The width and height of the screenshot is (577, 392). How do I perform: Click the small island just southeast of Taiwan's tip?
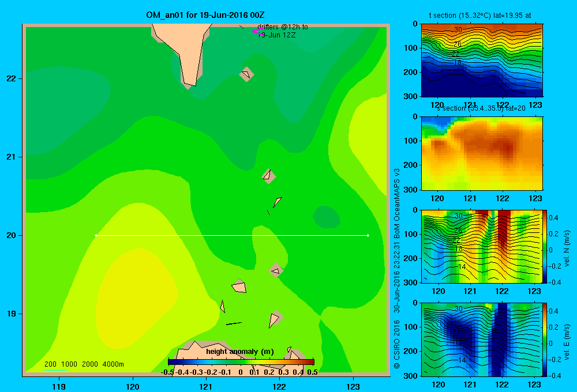tap(246, 74)
